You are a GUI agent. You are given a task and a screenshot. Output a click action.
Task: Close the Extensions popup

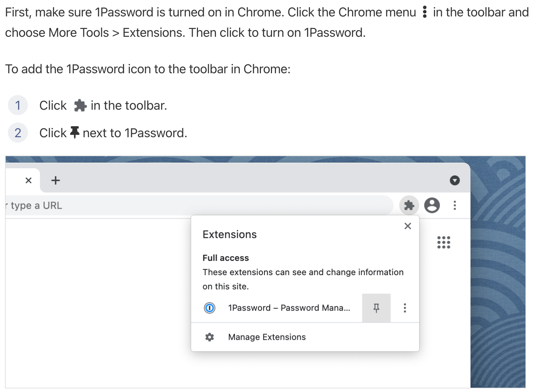pyautogui.click(x=407, y=226)
